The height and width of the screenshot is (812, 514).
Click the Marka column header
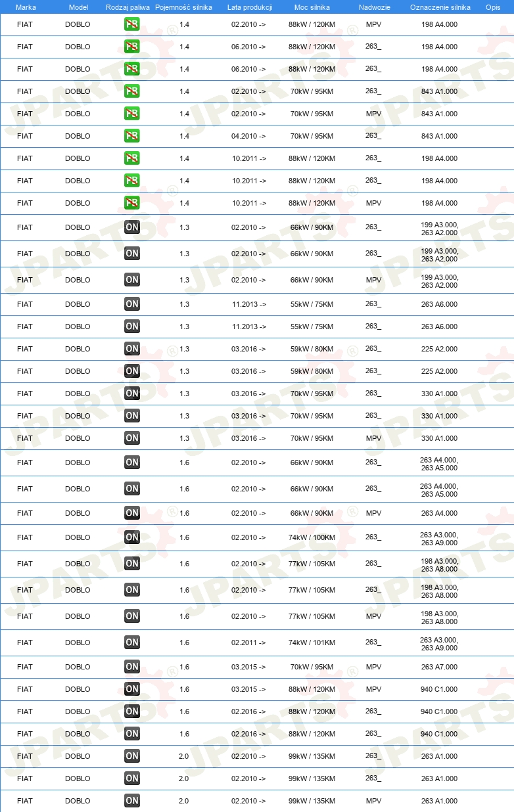pos(26,7)
